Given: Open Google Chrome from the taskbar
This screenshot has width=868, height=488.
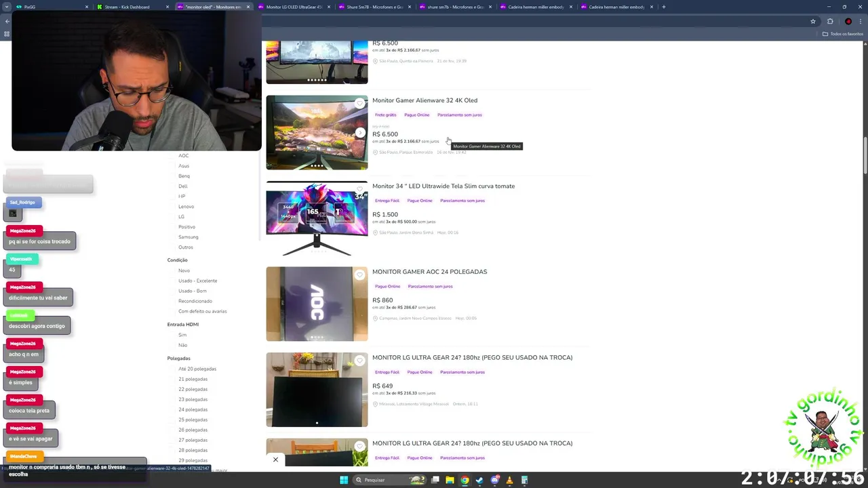Looking at the screenshot, I should point(465,480).
